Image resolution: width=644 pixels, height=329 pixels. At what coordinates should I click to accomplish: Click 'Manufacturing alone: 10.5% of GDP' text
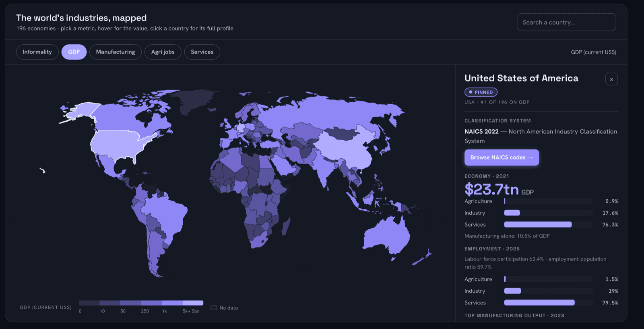(x=507, y=236)
